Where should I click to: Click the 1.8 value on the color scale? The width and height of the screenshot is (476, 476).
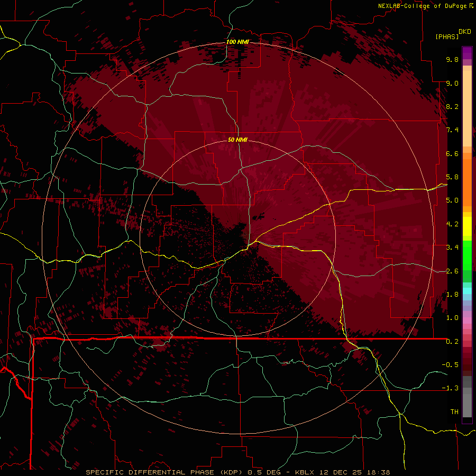click(452, 295)
